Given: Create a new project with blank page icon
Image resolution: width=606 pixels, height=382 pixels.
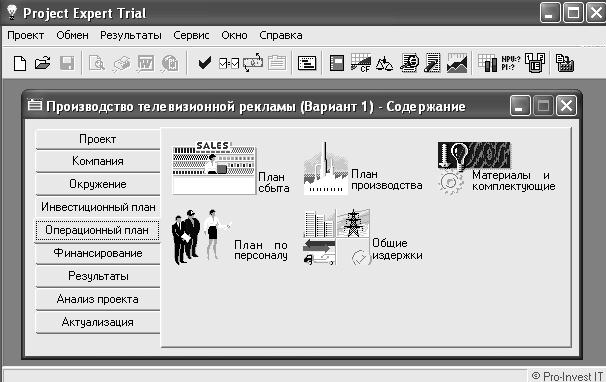Looking at the screenshot, I should coord(20,63).
